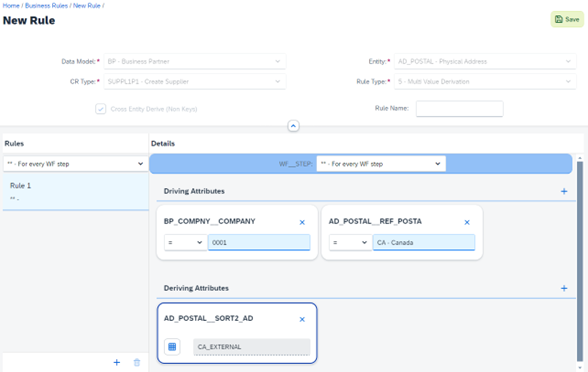The height and width of the screenshot is (372, 588).
Task: Click the CA_EXTERNAL value field
Action: tap(252, 346)
